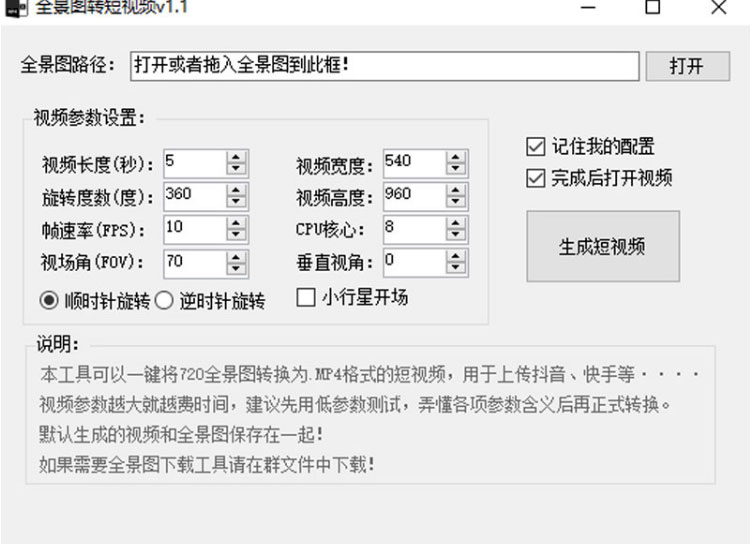Uncheck the 完成后打开视频 checkbox
756x544 pixels.
(536, 178)
